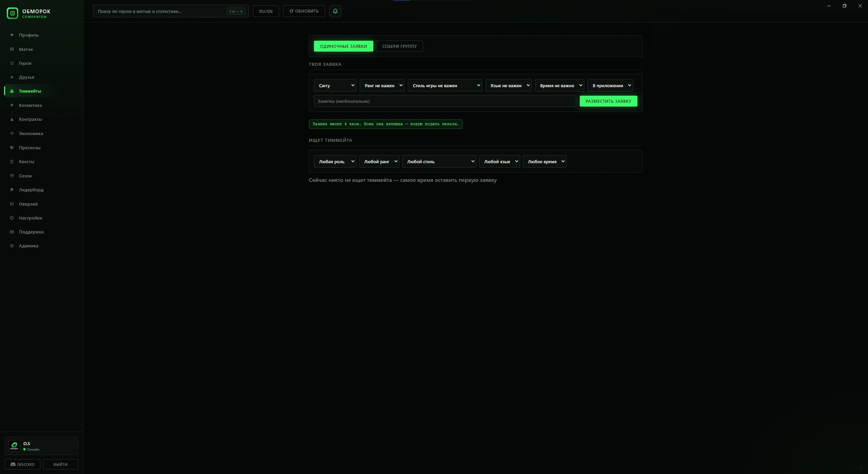This screenshot has width=868, height=474.
Task: Open the Матчи sidebar icon
Action: (x=12, y=49)
